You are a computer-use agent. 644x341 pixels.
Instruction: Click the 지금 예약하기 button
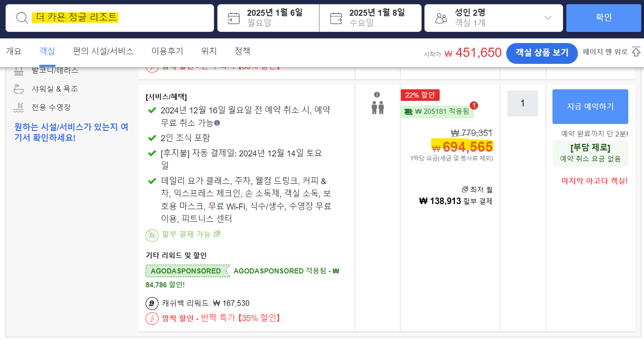pyautogui.click(x=590, y=106)
